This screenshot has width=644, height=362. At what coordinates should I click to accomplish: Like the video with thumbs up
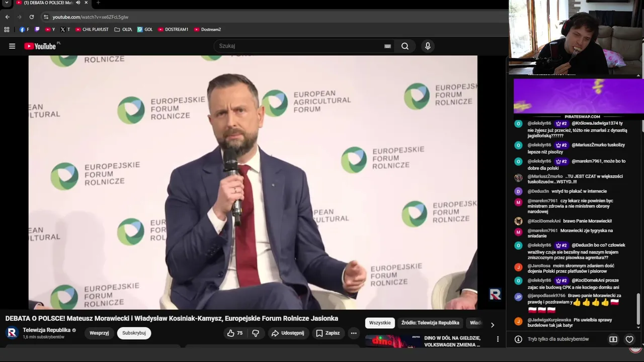(x=234, y=333)
